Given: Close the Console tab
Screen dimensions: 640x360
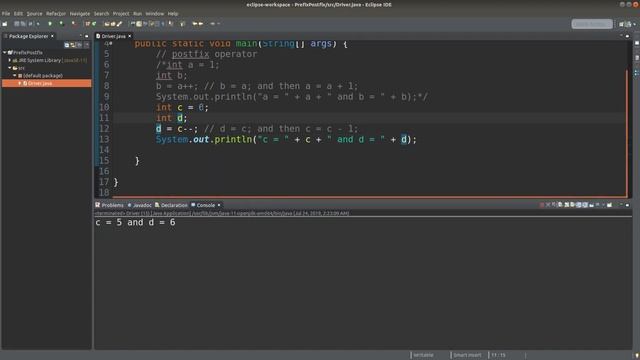Looking at the screenshot, I should point(219,205).
